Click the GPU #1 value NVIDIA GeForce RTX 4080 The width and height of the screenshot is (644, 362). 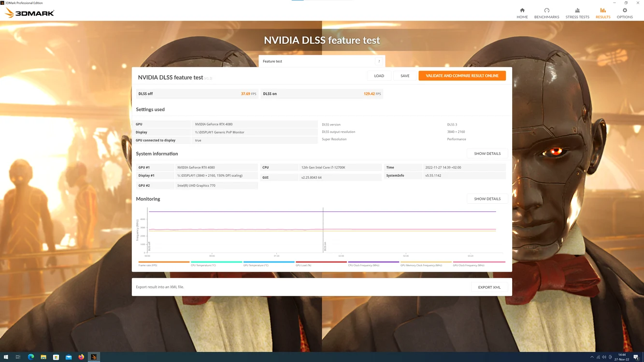point(196,167)
